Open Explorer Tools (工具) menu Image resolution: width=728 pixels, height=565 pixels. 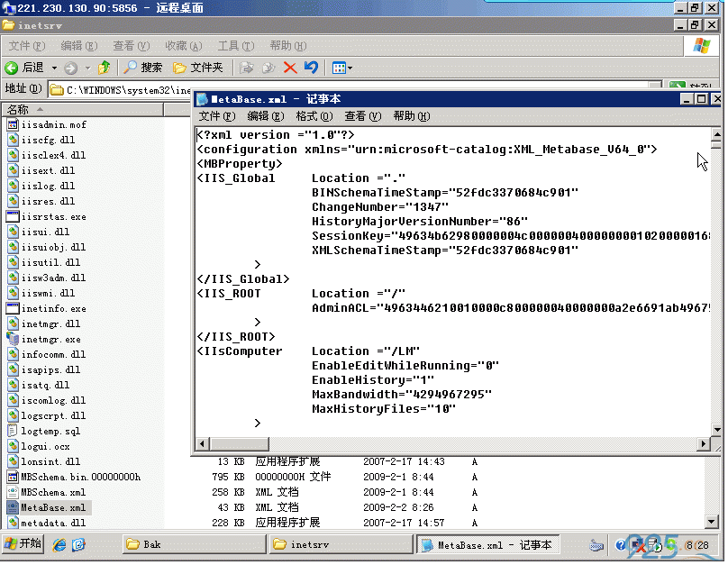pos(236,46)
